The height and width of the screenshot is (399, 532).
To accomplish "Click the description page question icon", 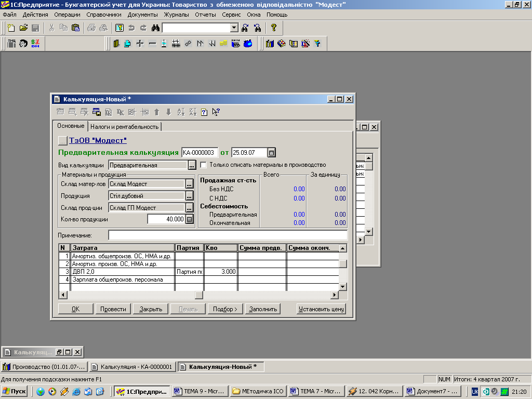I will tap(204, 112).
